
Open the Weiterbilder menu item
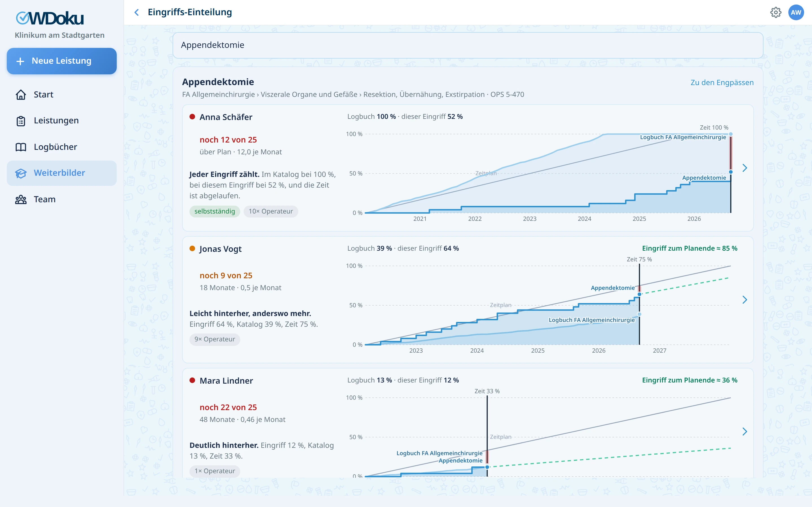(x=62, y=173)
